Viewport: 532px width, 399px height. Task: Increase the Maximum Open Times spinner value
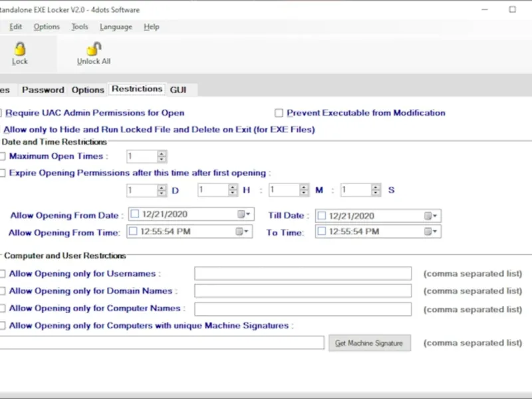click(162, 154)
